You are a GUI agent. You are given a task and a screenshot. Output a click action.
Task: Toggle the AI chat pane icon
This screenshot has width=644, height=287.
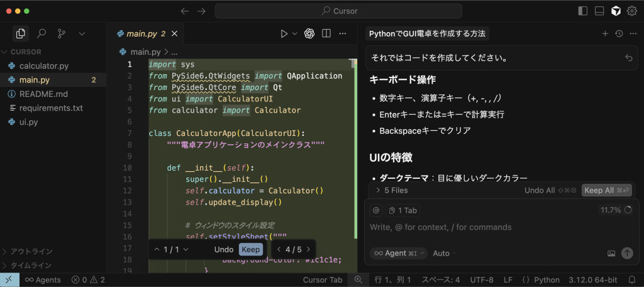(616, 11)
